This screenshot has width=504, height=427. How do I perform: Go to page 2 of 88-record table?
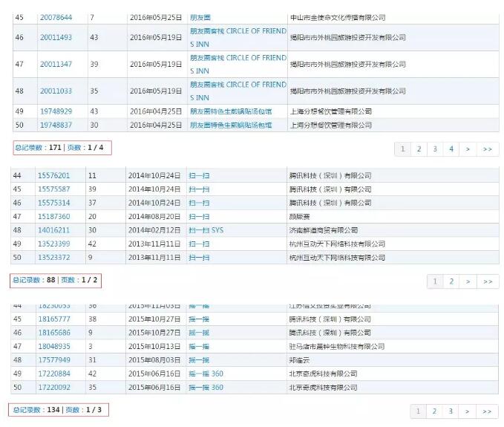coord(451,281)
